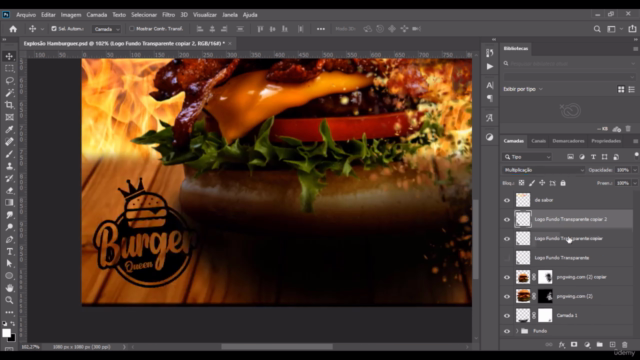Toggle the Sel. Autom. checkbox

pyautogui.click(x=54, y=29)
